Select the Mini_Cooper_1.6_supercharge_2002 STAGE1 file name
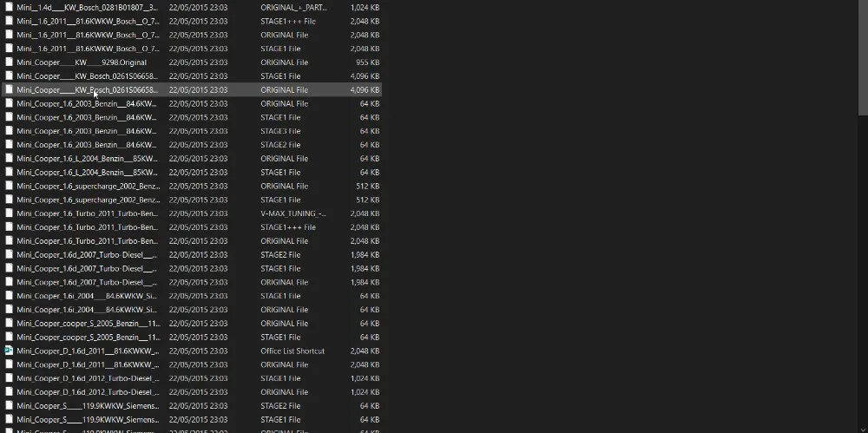The height and width of the screenshot is (433, 868). (x=88, y=200)
